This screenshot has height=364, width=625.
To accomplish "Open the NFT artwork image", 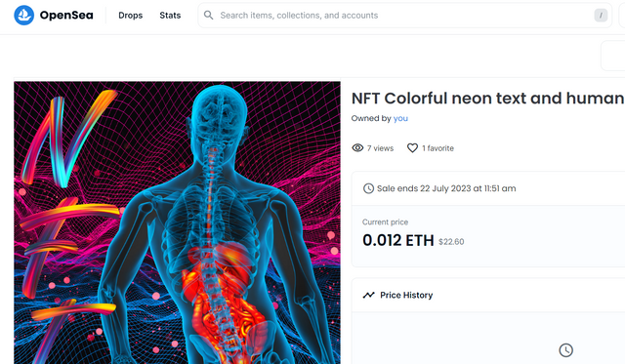I will tap(177, 222).
